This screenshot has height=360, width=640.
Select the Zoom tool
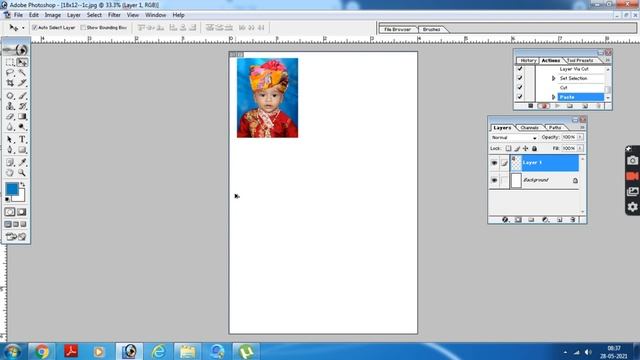tap(22, 173)
